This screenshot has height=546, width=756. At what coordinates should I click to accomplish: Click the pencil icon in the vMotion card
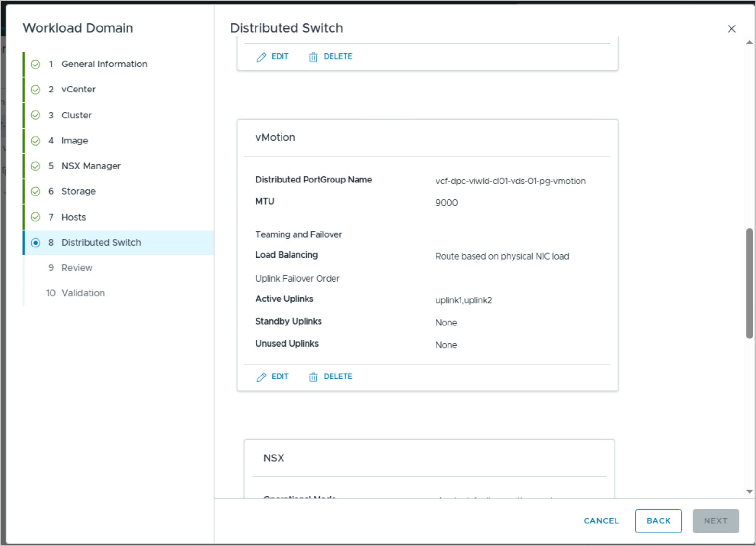(261, 377)
